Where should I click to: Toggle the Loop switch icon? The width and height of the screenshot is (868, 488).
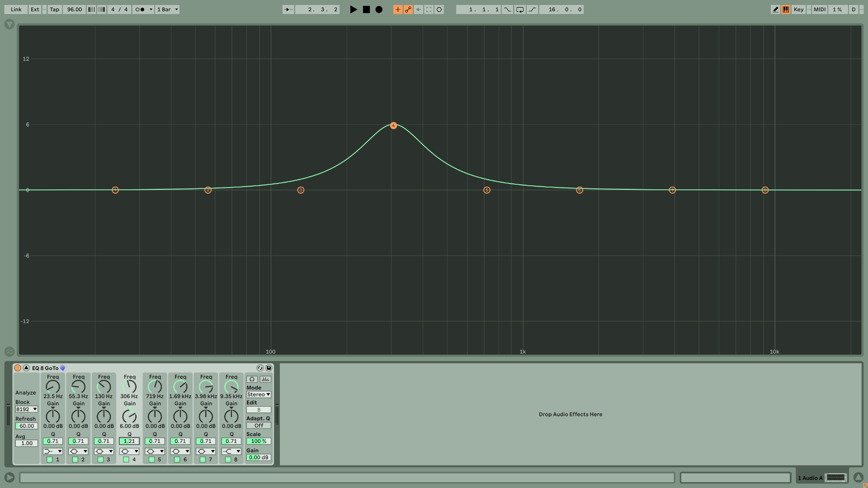coord(520,9)
